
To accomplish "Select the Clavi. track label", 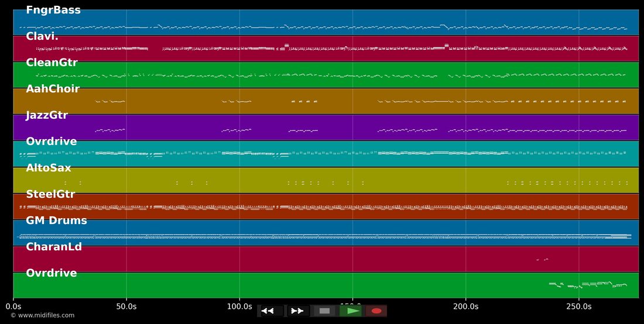I will point(42,36).
